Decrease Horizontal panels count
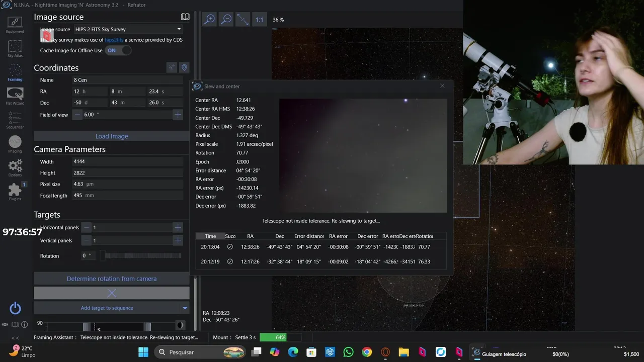This screenshot has height=362, width=644. pos(87,227)
